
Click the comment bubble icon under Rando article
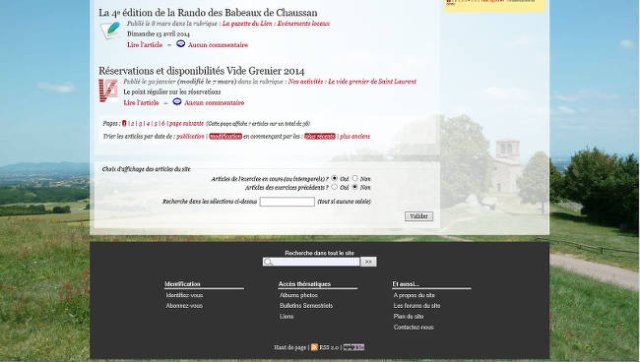click(180, 44)
